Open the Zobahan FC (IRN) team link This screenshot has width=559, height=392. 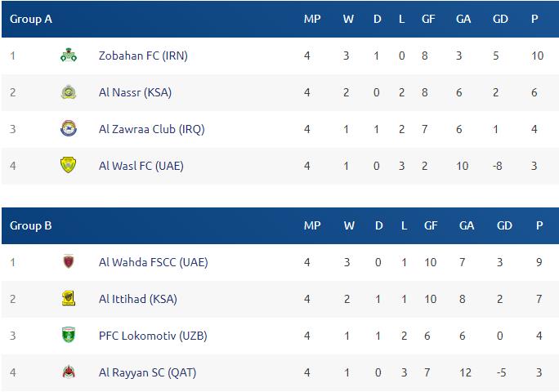(143, 56)
